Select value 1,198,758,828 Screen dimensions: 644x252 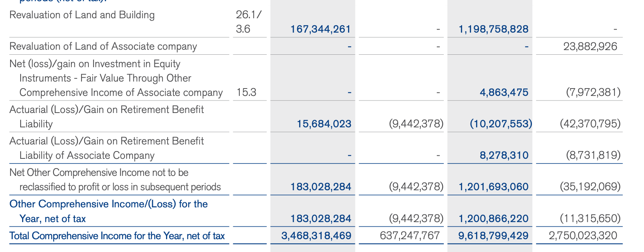[x=493, y=29]
